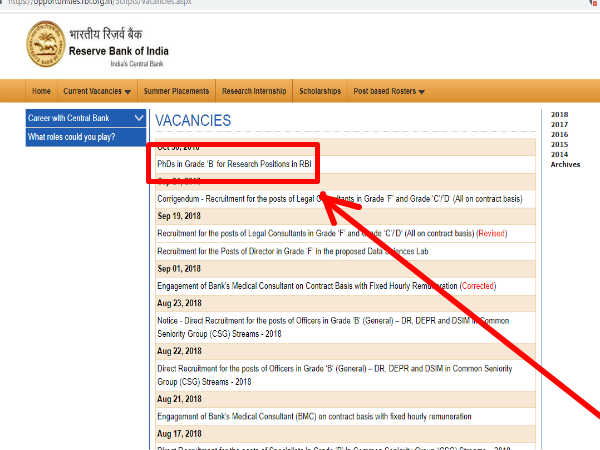This screenshot has width=600, height=450.
Task: Expand the Current Vacancies dropdown
Action: pos(97,91)
